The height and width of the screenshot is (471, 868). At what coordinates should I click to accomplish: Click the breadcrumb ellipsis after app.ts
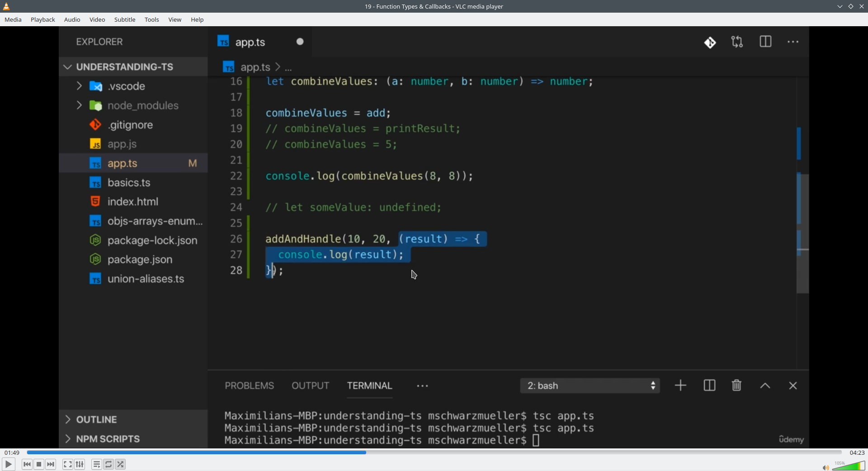289,68
